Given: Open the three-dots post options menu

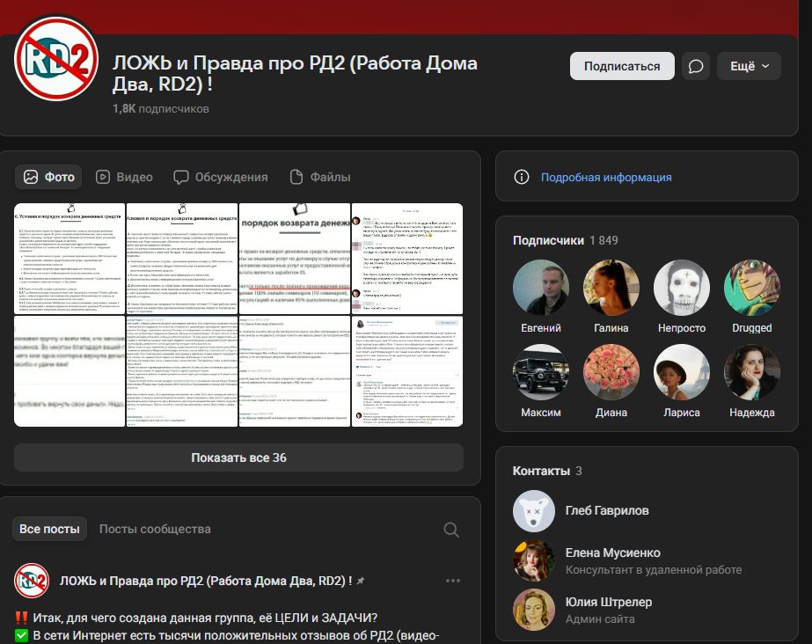Looking at the screenshot, I should 453,581.
